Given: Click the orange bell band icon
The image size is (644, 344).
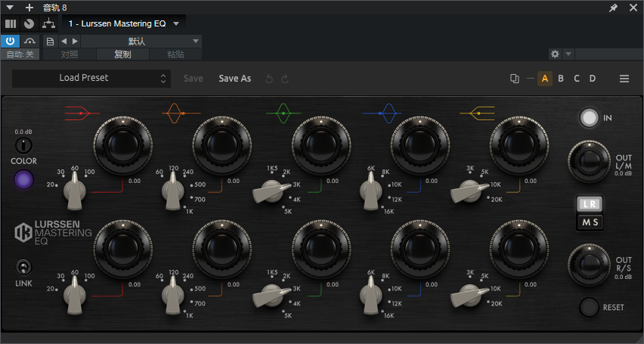Looking at the screenshot, I should click(x=181, y=113).
